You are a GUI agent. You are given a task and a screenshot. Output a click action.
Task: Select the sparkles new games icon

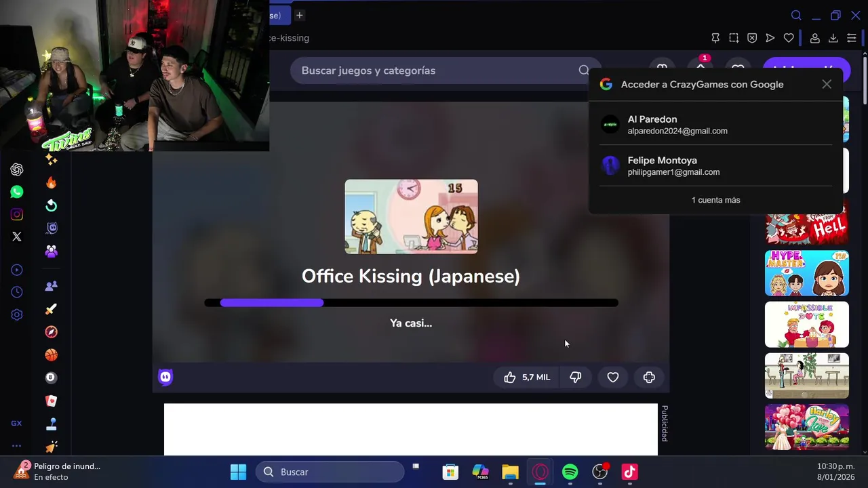[52, 160]
